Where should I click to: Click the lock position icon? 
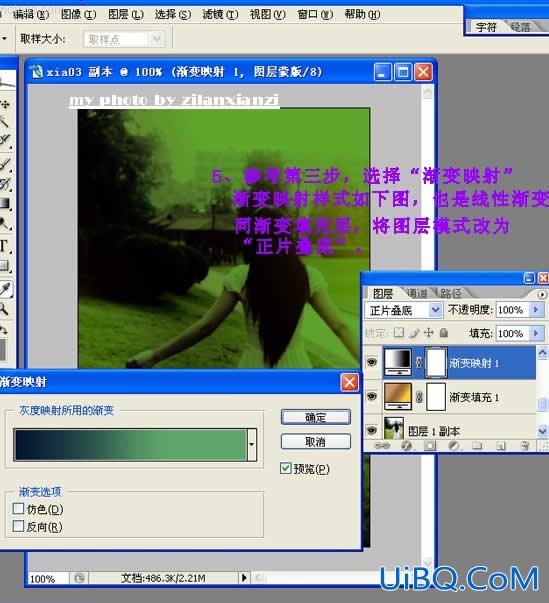coord(428,332)
